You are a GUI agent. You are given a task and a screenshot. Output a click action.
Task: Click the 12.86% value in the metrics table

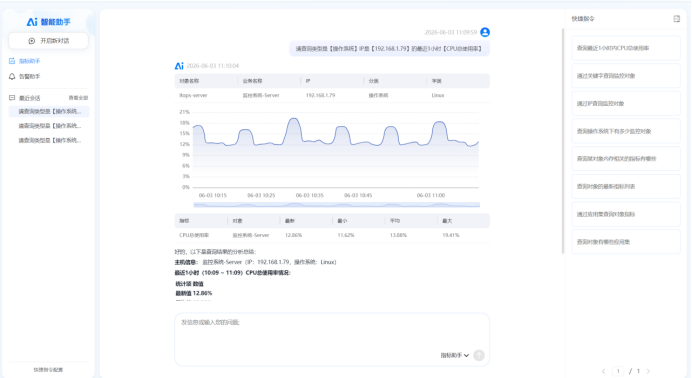coord(293,235)
